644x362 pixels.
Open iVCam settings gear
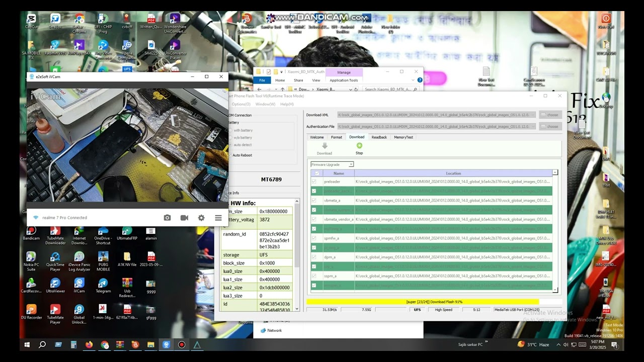(x=201, y=218)
